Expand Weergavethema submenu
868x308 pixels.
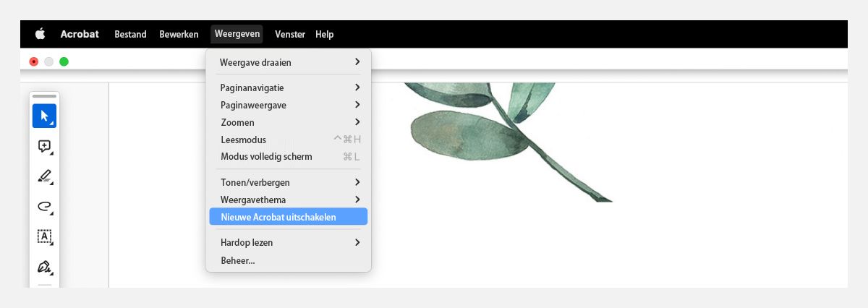coord(289,200)
